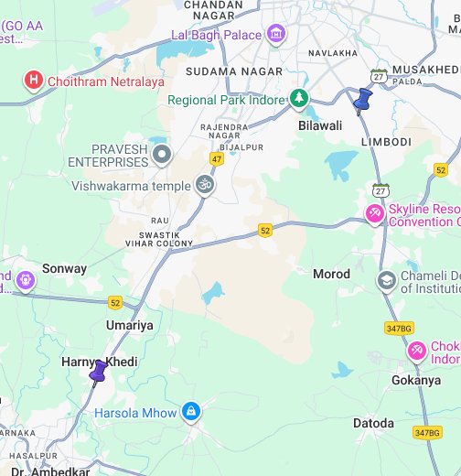Open the Lal Bagh Palace text label
This screenshot has height=476, width=461.
click(x=216, y=35)
